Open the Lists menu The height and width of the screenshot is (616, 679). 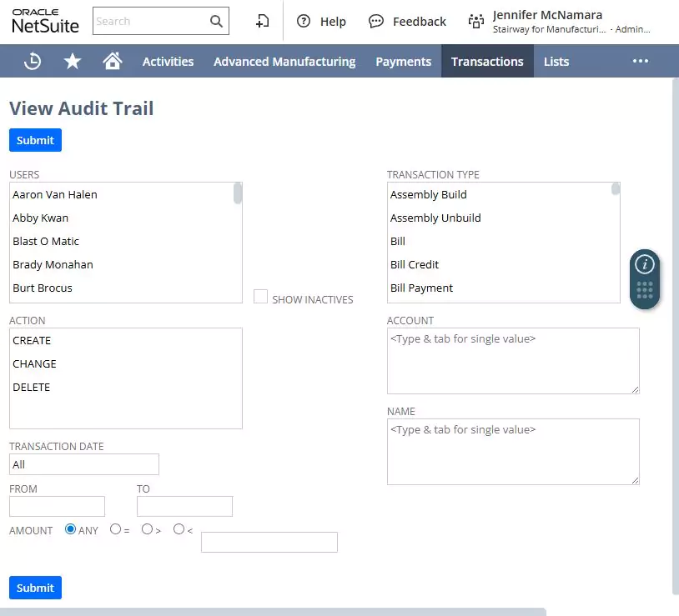tap(556, 62)
